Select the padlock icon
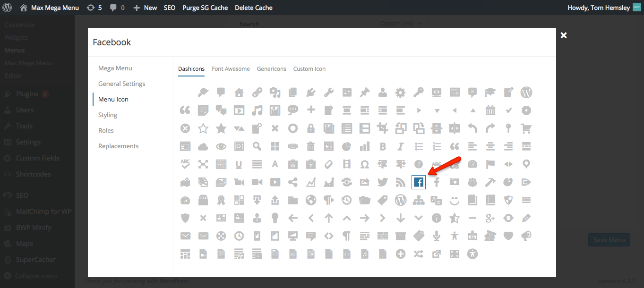Viewport: 644px width, 288px height. (310, 128)
